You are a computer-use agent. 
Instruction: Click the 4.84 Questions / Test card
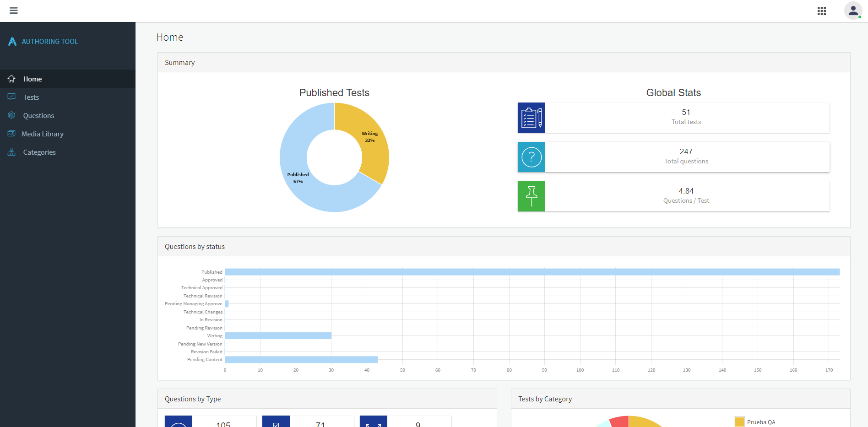tap(673, 196)
